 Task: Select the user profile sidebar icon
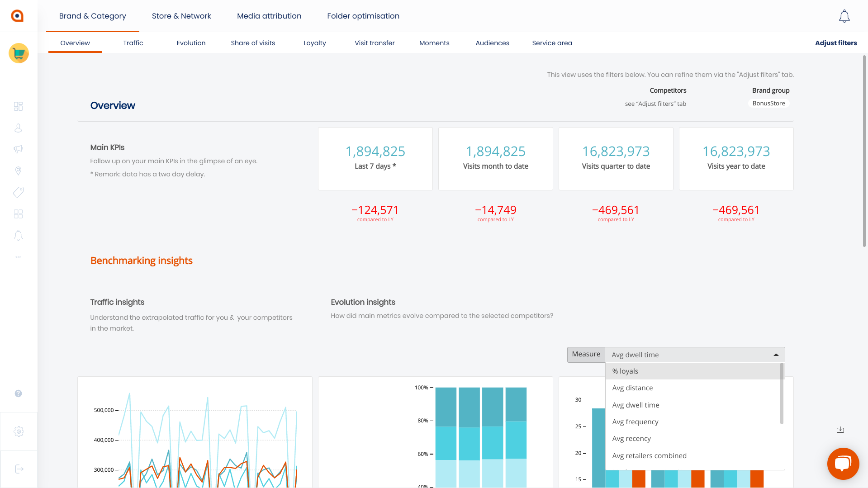(x=18, y=128)
